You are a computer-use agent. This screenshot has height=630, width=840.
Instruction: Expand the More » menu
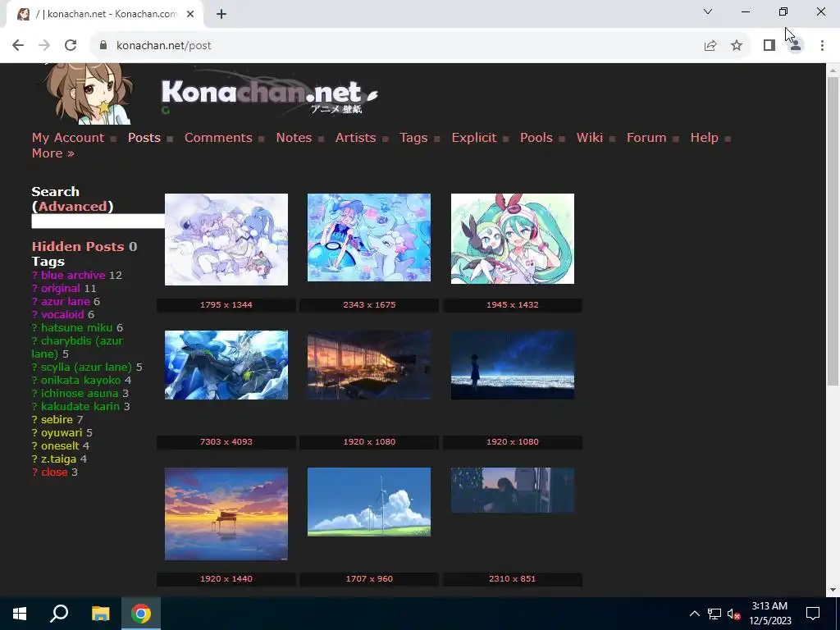pyautogui.click(x=52, y=153)
